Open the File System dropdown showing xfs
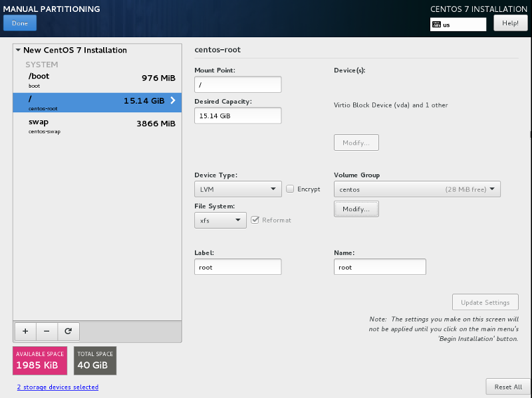 (x=220, y=220)
